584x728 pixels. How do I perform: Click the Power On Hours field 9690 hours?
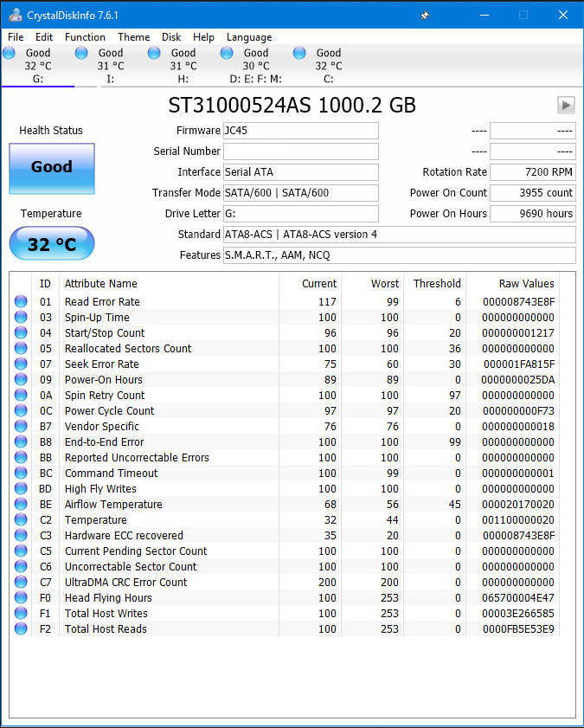pos(532,214)
